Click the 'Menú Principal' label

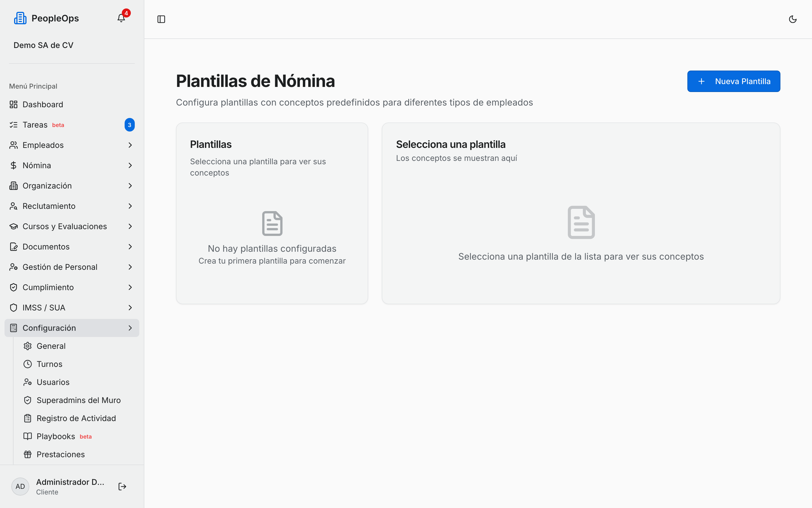click(33, 86)
